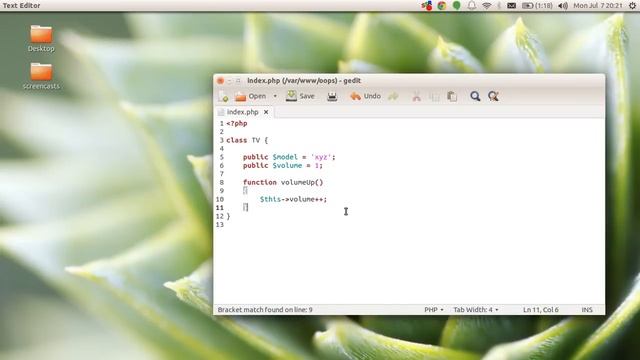
Task: Open the sound volume indicator
Action: tap(563, 6)
